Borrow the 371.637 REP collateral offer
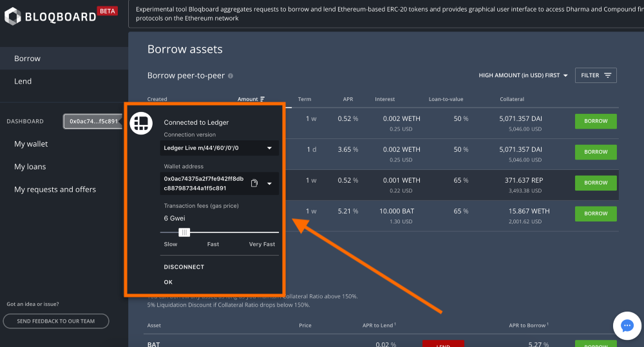Screen dimensions: 644x347 click(596, 183)
